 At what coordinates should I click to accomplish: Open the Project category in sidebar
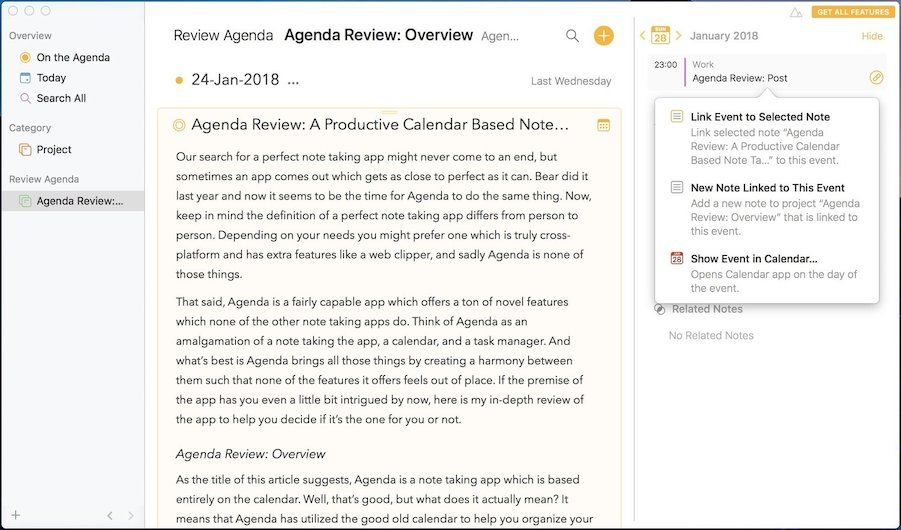(54, 150)
